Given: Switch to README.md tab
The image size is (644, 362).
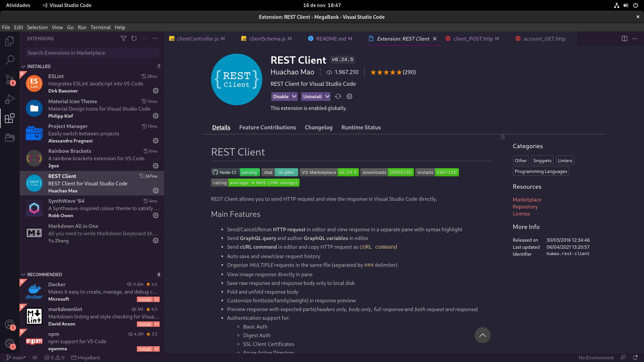Looking at the screenshot, I should [x=331, y=39].
